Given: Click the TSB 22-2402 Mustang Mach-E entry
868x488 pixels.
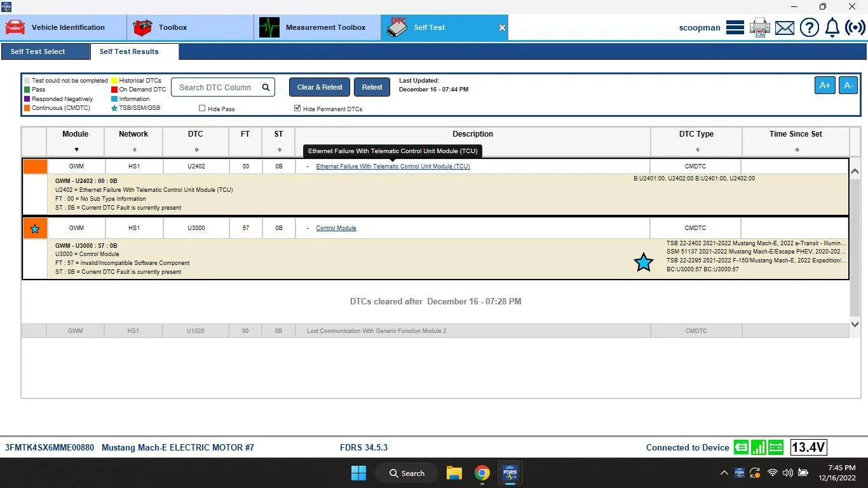Looking at the screenshot, I should pyautogui.click(x=756, y=243).
